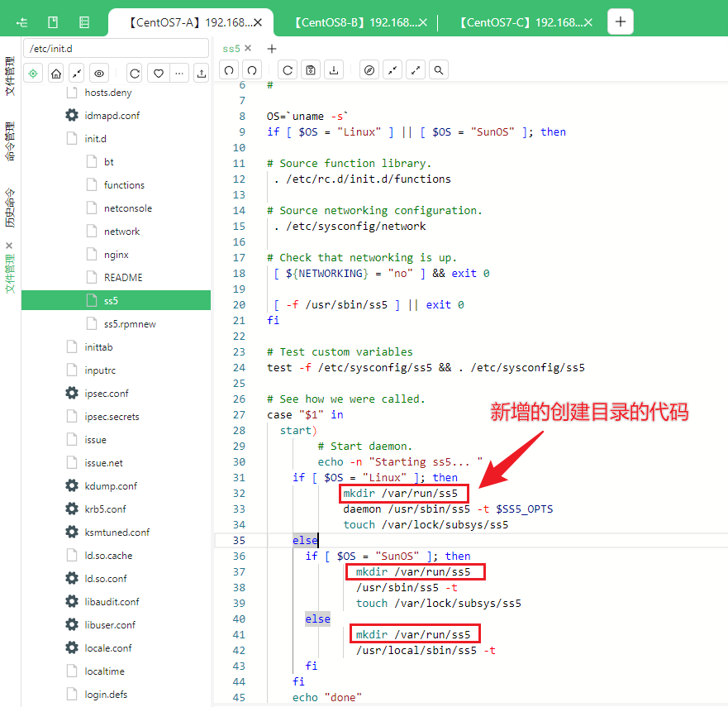
Task: Click the undo arrow in editor toolbar
Action: pos(228,70)
